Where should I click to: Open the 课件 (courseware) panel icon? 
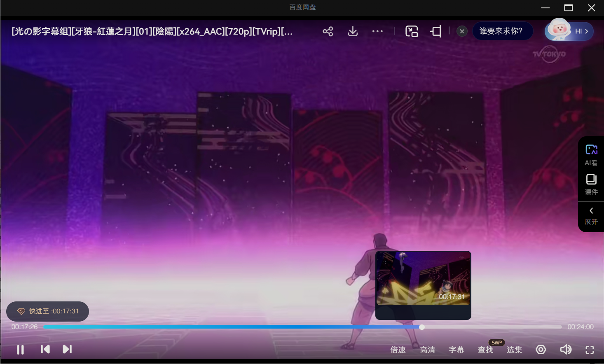pos(591,183)
